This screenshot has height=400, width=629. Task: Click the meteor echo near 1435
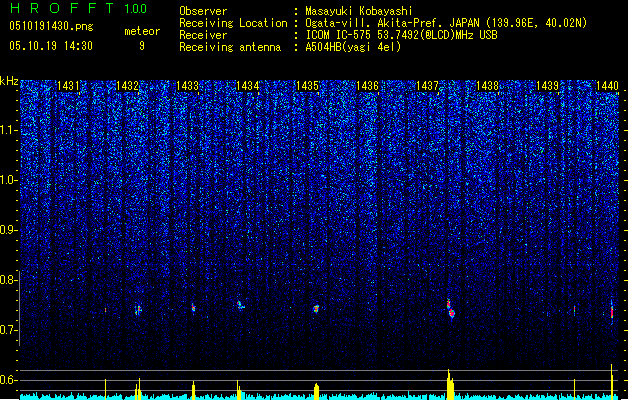(316, 309)
